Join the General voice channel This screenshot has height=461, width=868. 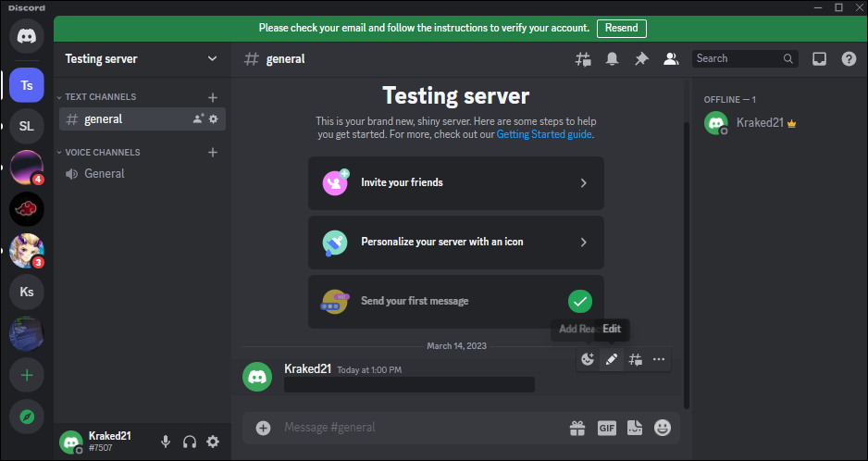click(105, 174)
